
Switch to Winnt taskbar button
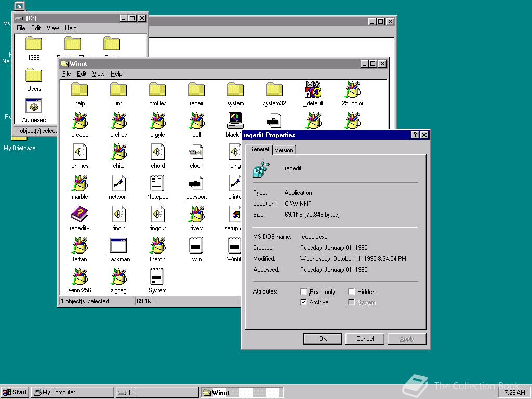click(242, 392)
